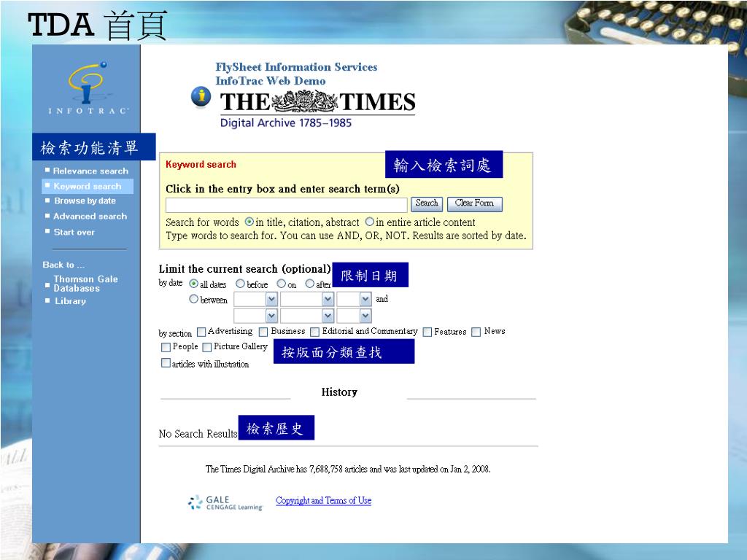747x560 pixels.
Task: Go back to Thomson Gale Databases
Action: 85,284
